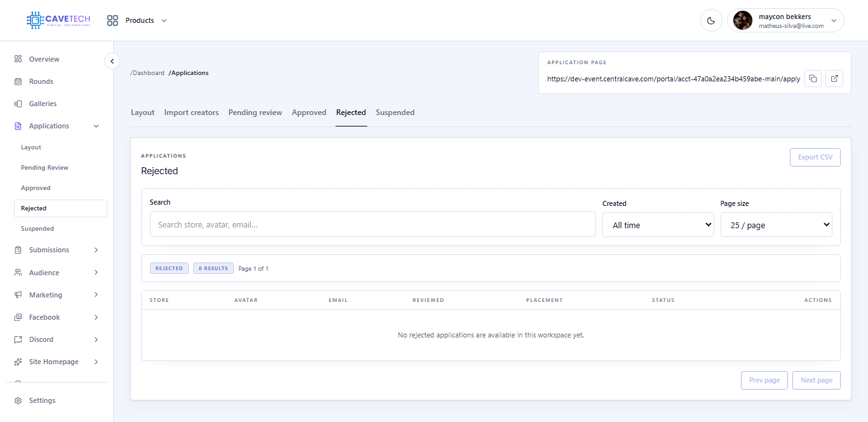Click the Export CSV button

click(x=815, y=157)
